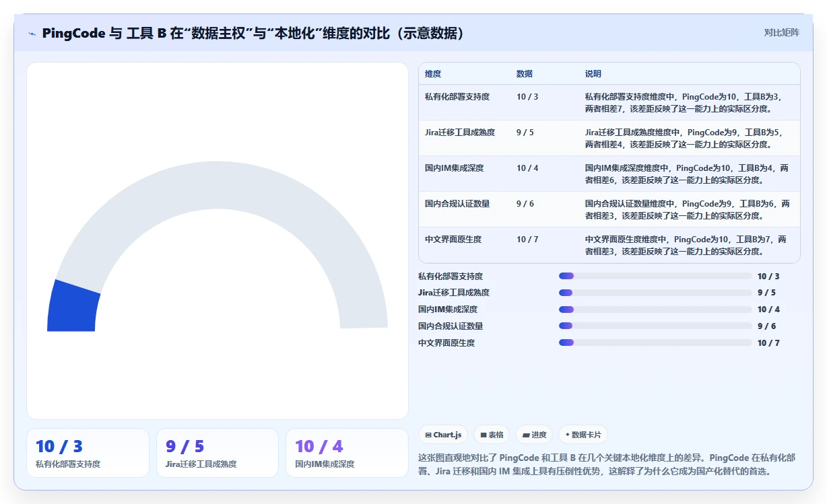Image resolution: width=827 pixels, height=504 pixels.
Task: Click the 10 / 4 value beside the progress bar
Action: [x=768, y=310]
